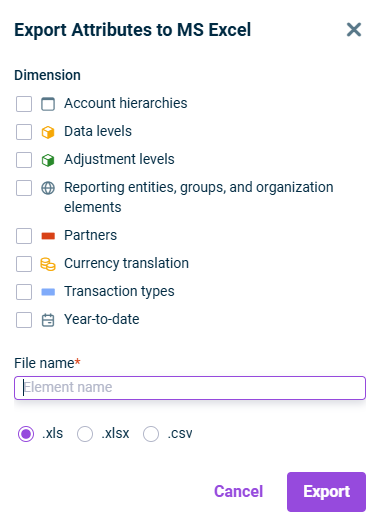Click the globe icon for Reporting entities
Viewport: 383px width, 524px height.
tap(48, 188)
